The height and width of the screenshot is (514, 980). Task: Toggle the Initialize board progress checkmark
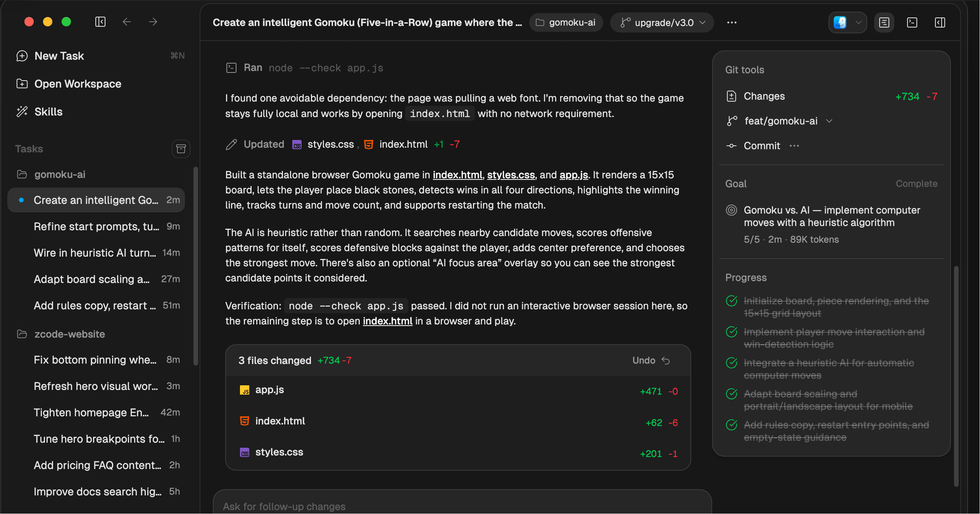732,301
